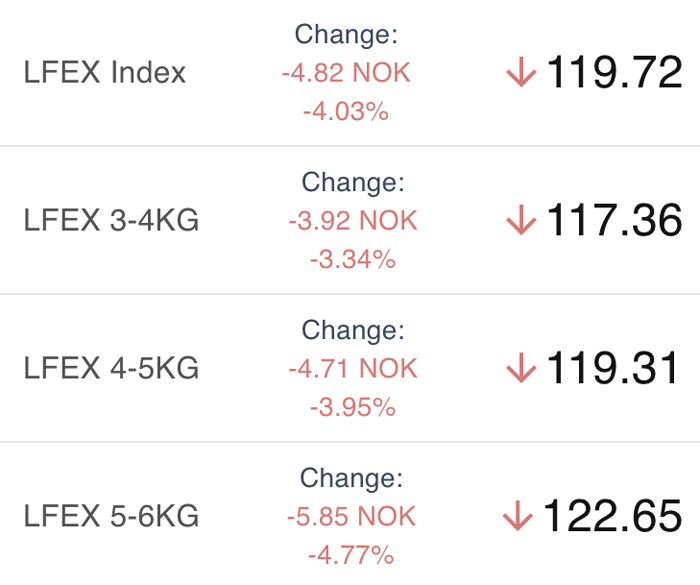This screenshot has height=585, width=700.
Task: Select the LFEX 5-6KG label
Action: pos(111,516)
